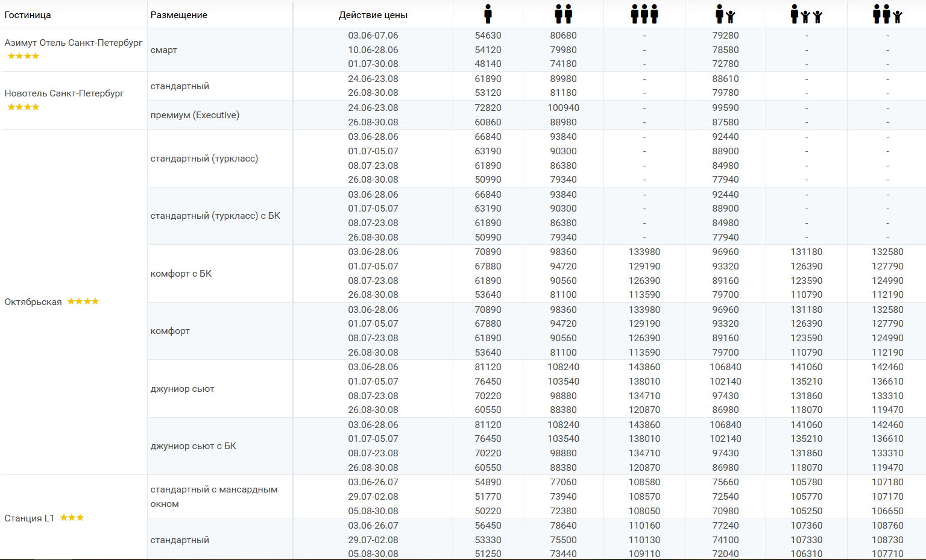This screenshot has width=926, height=560.
Task: Click the price 89980
Action: [x=563, y=79]
